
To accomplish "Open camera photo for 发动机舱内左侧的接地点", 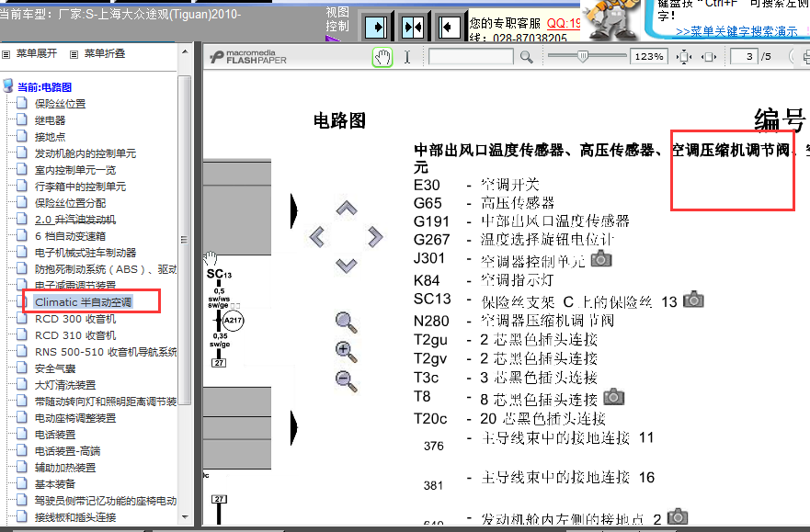I will [x=678, y=516].
